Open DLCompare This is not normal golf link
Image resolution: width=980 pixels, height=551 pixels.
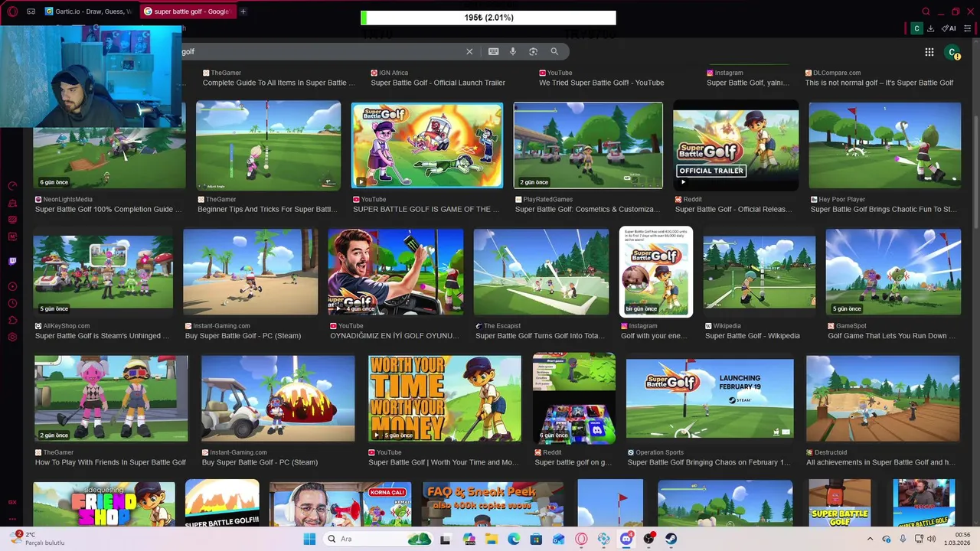click(x=879, y=83)
